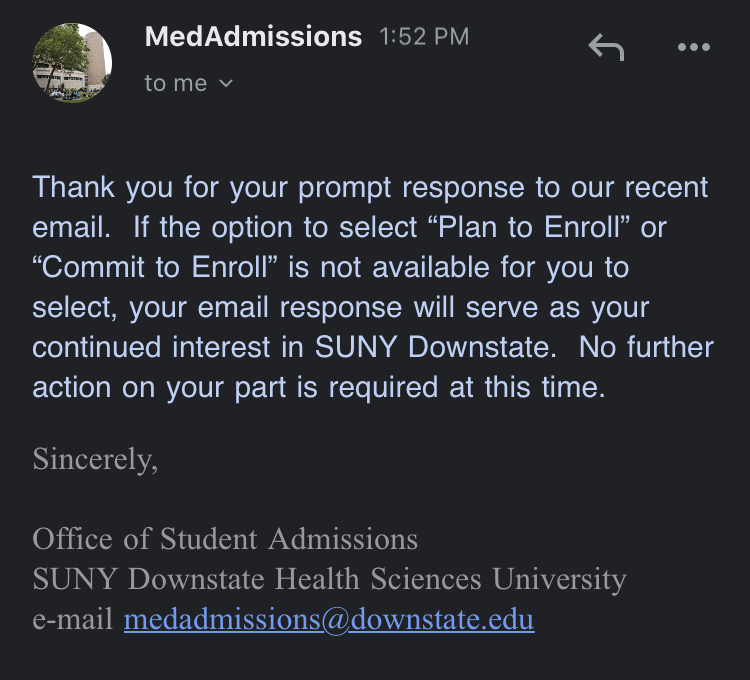Expand recipient details chevron beside "to me"

coord(226,83)
